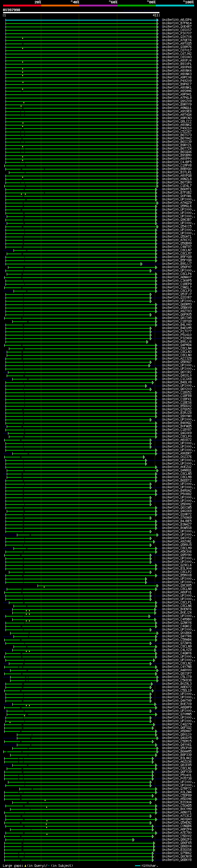Viewport: 197px width, 868px height.
Task: Select label UniRef100_A6NA07
Action: tap(177, 277)
